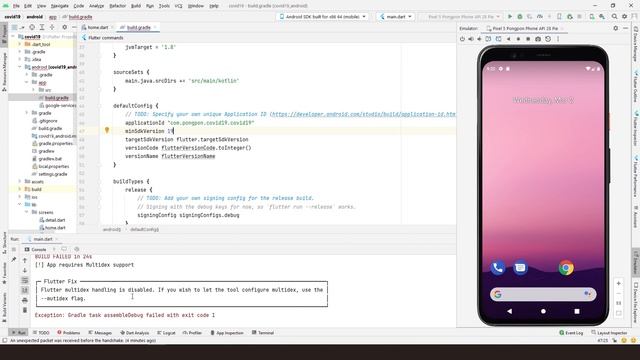640x360 pixels.
Task: Open Project panel options gear
Action: pyautogui.click(x=64, y=27)
